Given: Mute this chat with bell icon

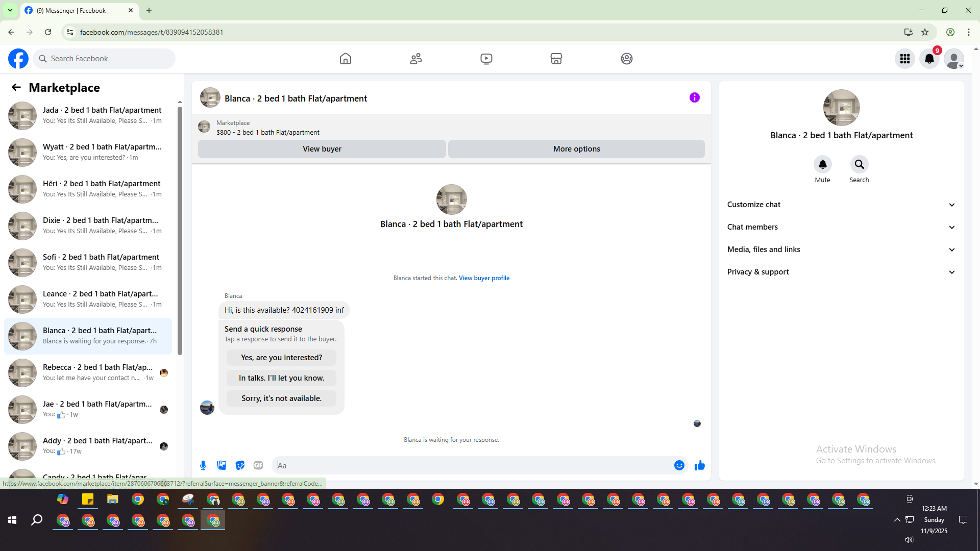Looking at the screenshot, I should click(x=822, y=164).
